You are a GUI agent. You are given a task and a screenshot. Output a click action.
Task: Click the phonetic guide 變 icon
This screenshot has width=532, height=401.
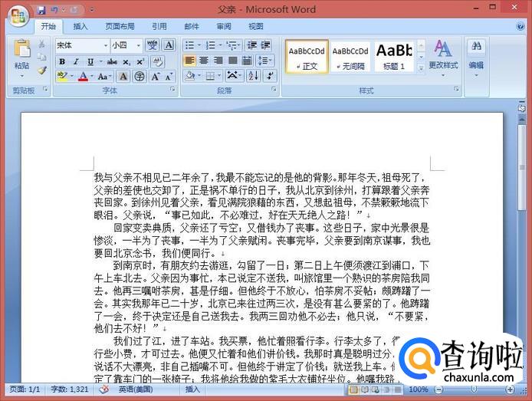click(152, 45)
